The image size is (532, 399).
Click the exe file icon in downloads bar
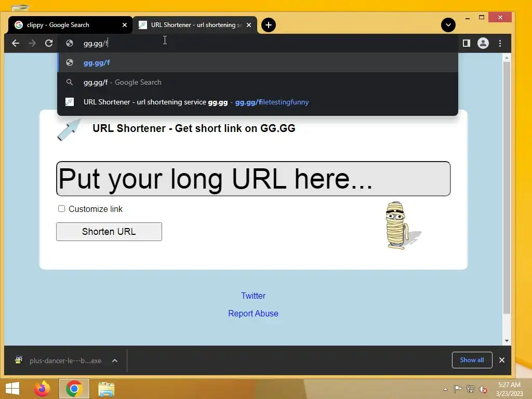click(19, 360)
